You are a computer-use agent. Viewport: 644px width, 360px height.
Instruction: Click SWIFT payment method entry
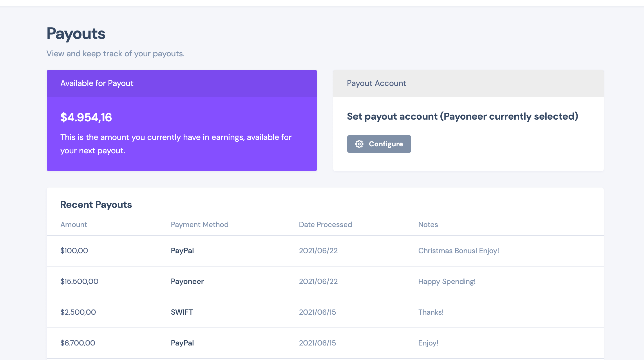182,312
